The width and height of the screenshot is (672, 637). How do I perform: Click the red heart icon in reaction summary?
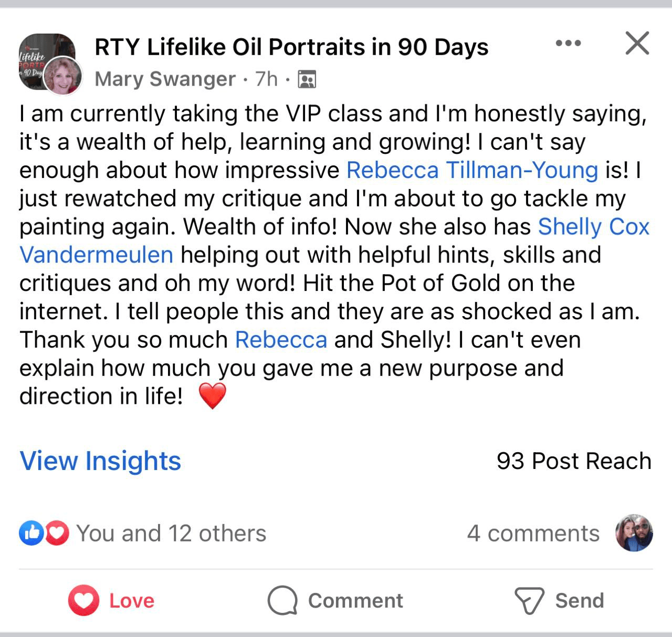coord(57,534)
